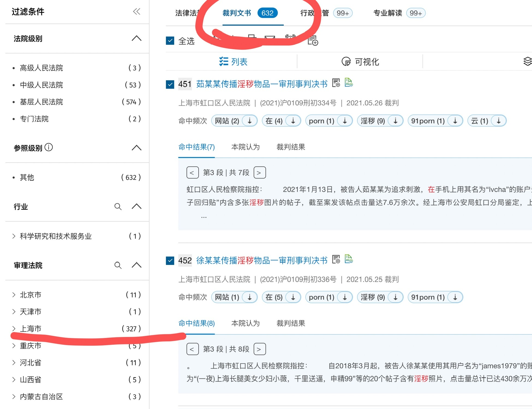Click the layers icon at right of view bar

point(527,62)
